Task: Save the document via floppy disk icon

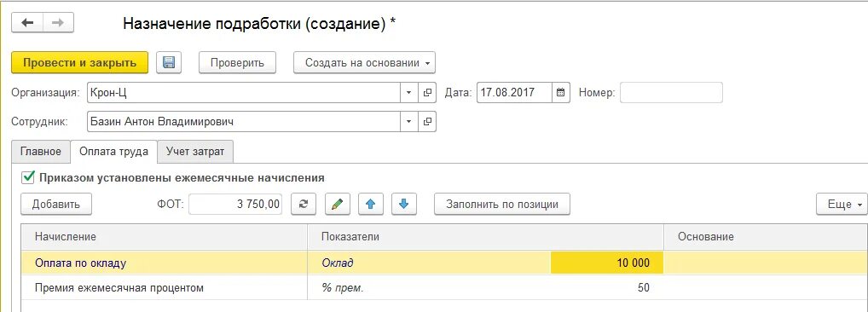Action: 169,62
